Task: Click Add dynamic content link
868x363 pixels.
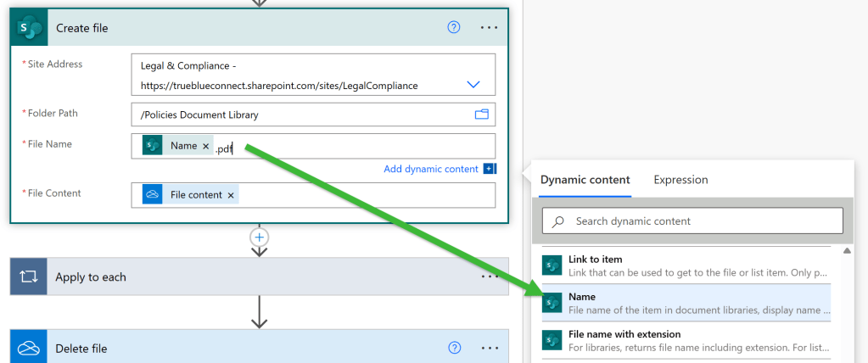Action: 431,169
